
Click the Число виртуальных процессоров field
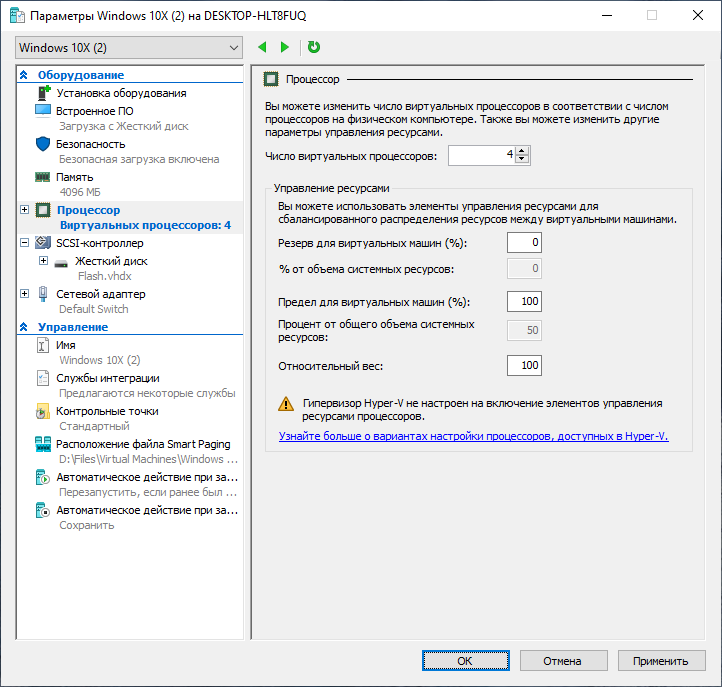pyautogui.click(x=482, y=155)
